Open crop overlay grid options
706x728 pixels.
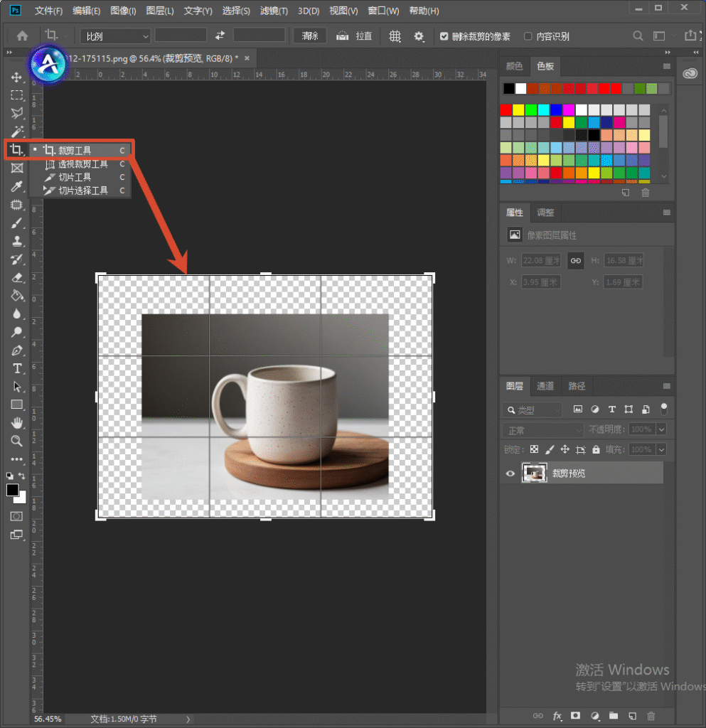point(395,36)
